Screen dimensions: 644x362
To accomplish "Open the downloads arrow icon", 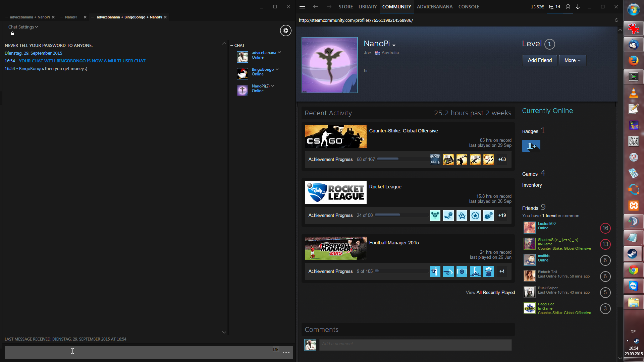I will tap(578, 7).
